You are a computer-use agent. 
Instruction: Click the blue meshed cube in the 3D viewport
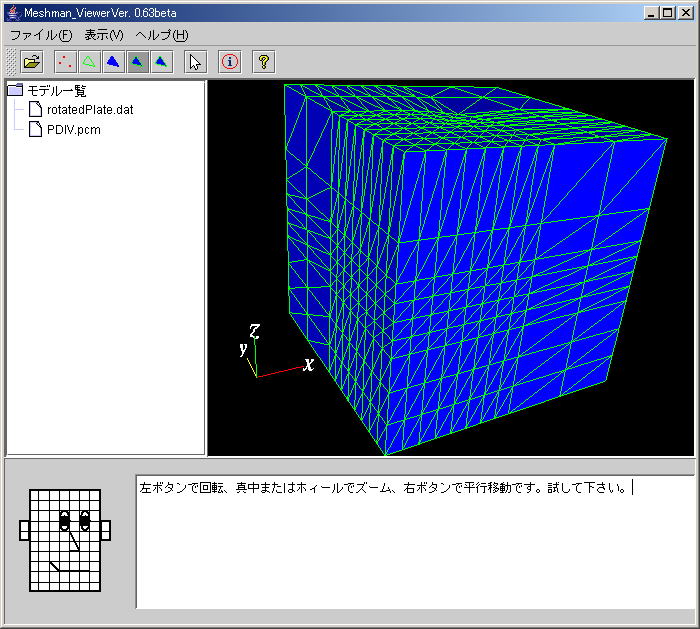tap(475, 269)
